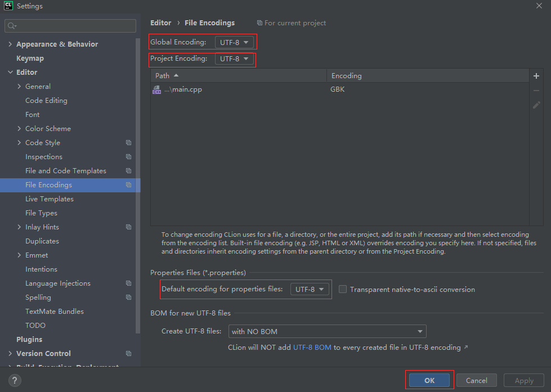Click the Cancel button

tap(477, 380)
